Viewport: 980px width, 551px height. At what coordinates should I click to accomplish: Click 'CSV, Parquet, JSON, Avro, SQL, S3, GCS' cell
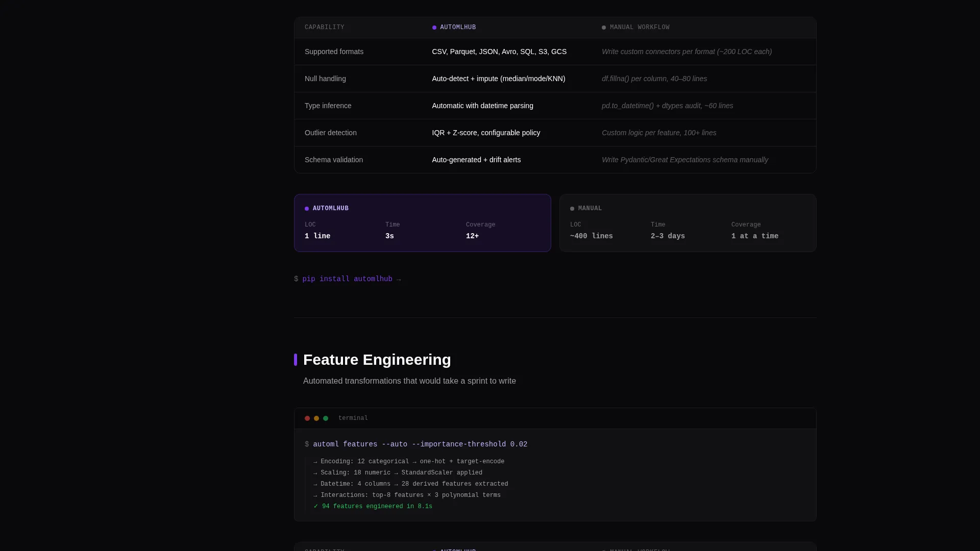click(499, 52)
